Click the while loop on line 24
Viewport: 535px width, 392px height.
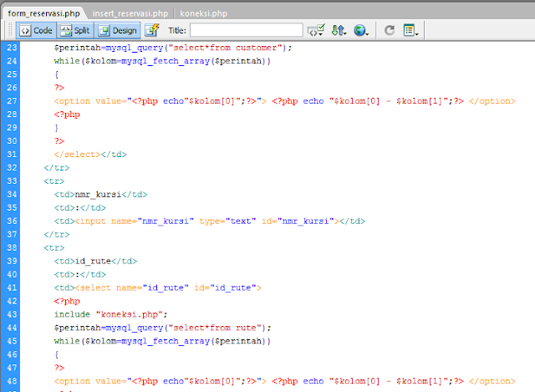162,61
